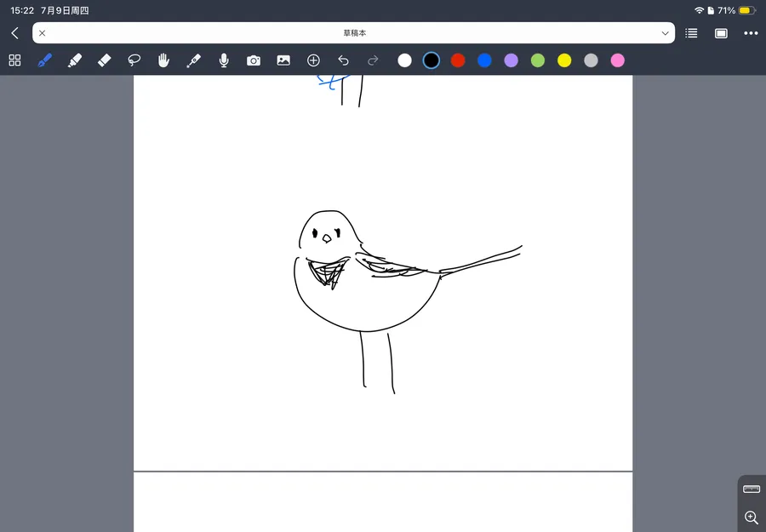
Task: Select the Highlighter tool
Action: pyautogui.click(x=75, y=60)
